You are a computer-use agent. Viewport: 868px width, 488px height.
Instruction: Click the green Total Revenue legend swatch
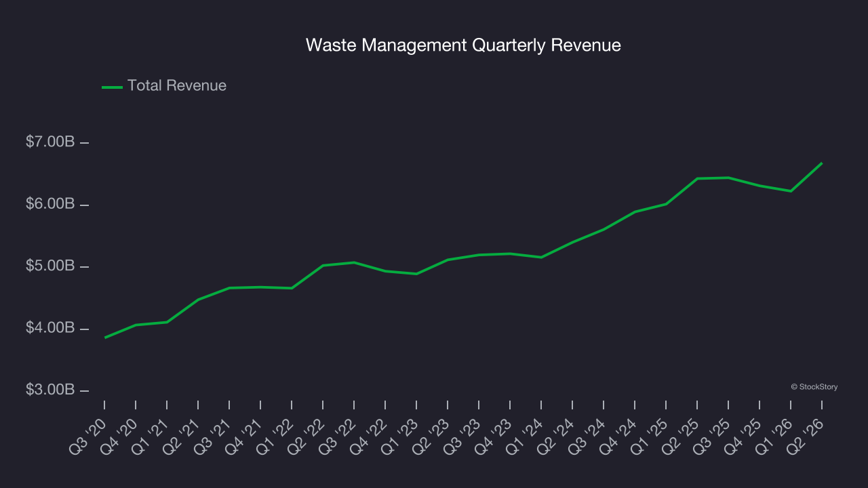click(x=112, y=87)
